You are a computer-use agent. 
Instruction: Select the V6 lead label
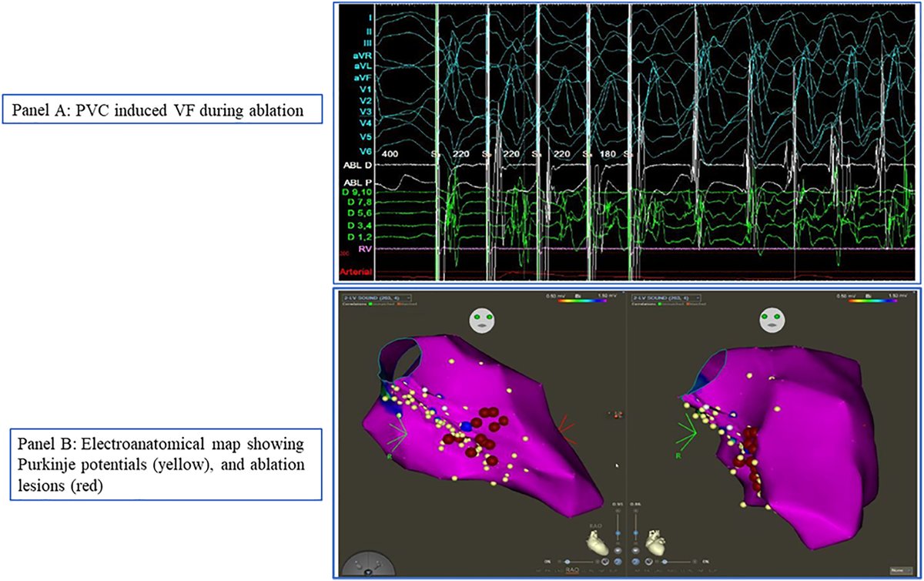pyautogui.click(x=364, y=153)
